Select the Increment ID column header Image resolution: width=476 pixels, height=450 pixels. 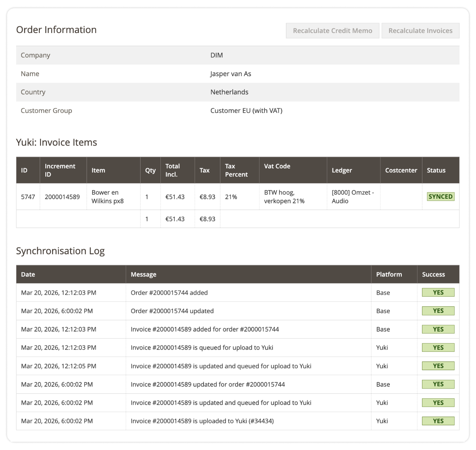click(x=60, y=170)
